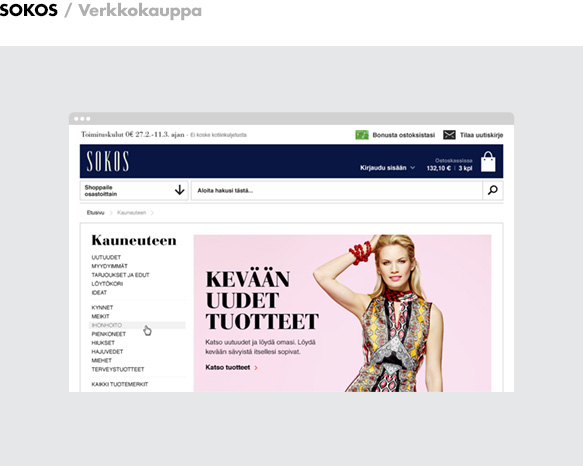Click the magnifying glass search icon

coord(493,190)
